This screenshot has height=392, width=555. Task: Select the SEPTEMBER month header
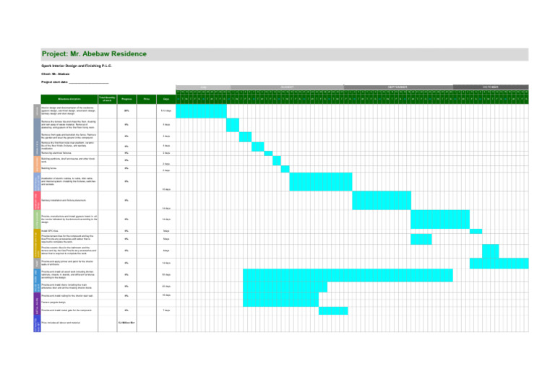398,87
